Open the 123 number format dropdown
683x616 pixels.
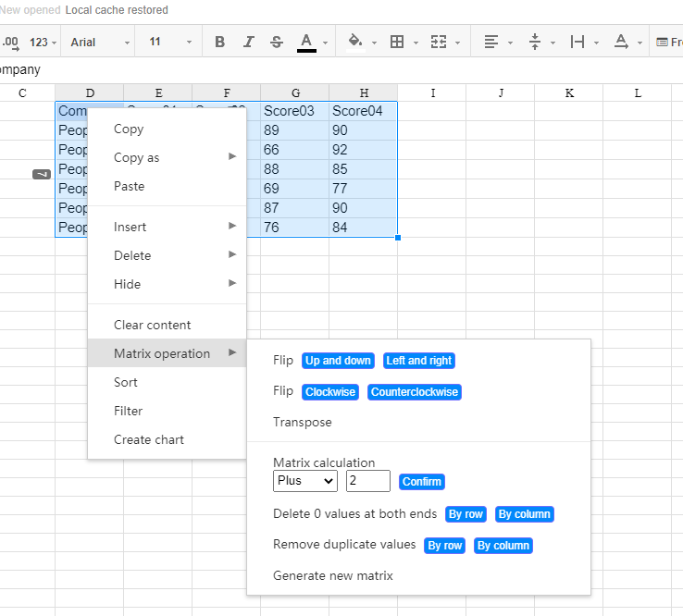click(x=43, y=43)
